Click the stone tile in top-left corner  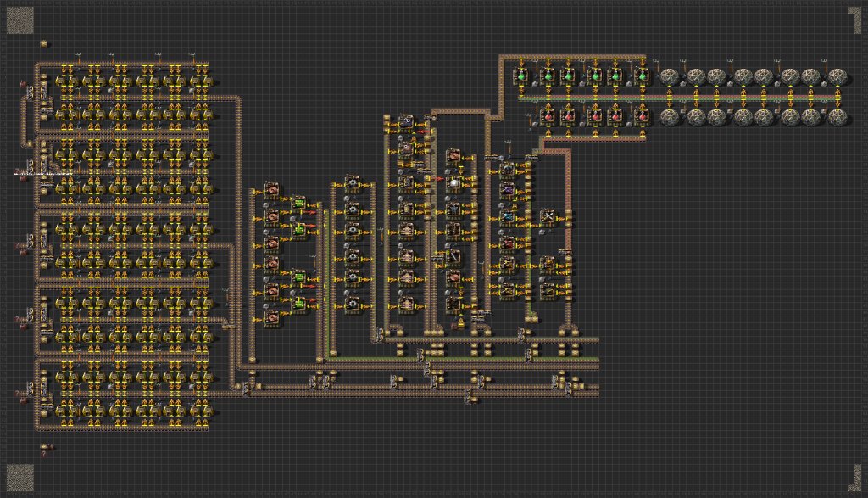pyautogui.click(x=20, y=20)
